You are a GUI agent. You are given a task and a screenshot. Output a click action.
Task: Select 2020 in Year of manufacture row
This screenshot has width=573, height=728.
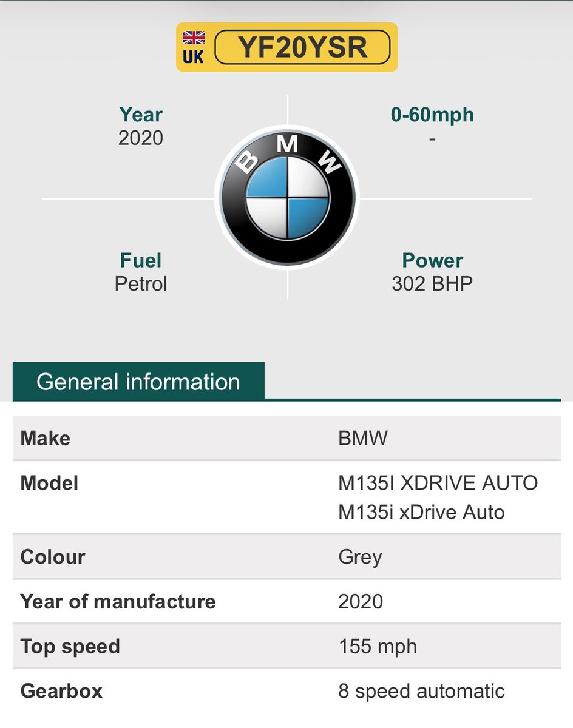(x=361, y=601)
